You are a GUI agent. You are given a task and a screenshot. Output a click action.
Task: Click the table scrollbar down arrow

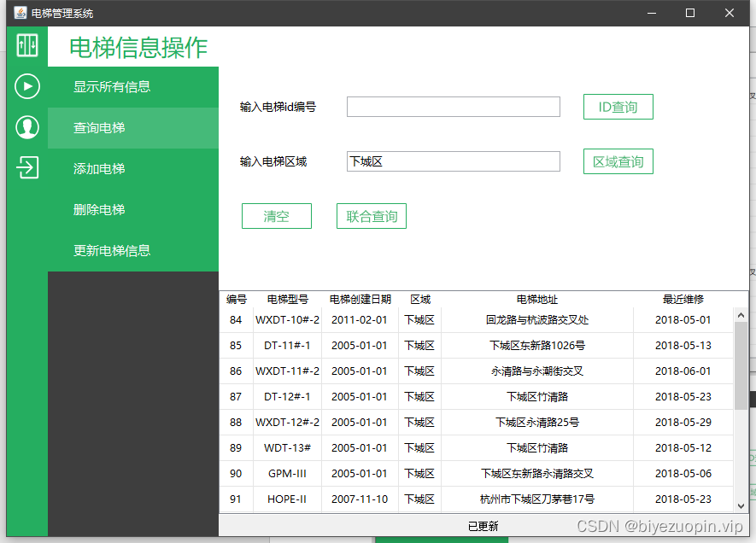(740, 504)
